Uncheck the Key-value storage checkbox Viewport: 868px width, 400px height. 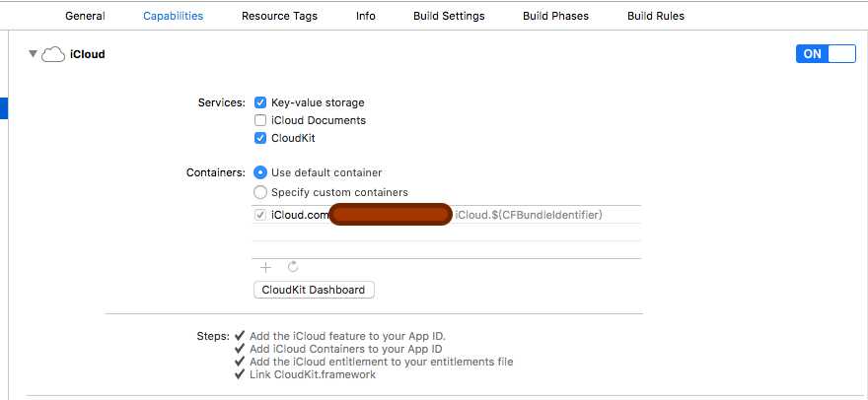pyautogui.click(x=260, y=102)
